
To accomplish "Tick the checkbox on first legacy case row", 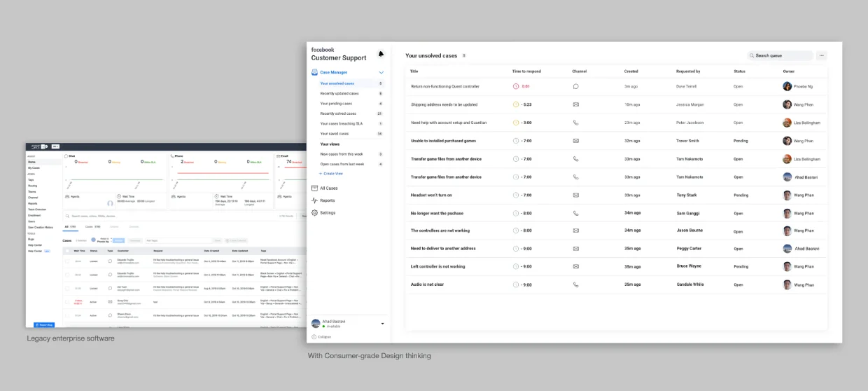I will tap(68, 261).
